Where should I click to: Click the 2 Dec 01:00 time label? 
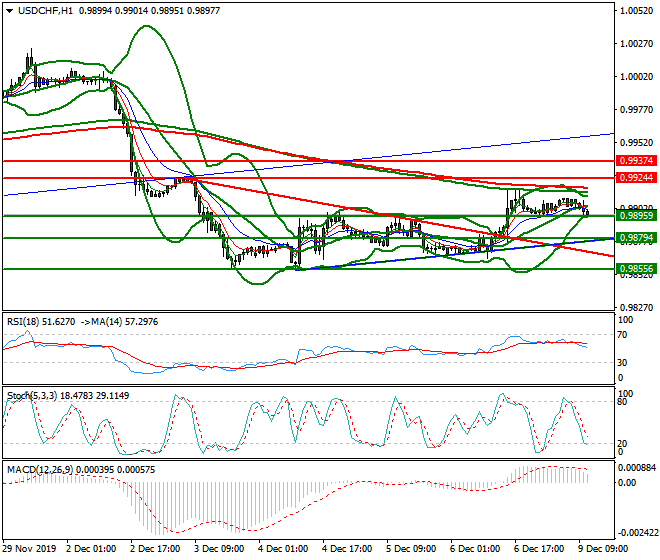coord(91,549)
